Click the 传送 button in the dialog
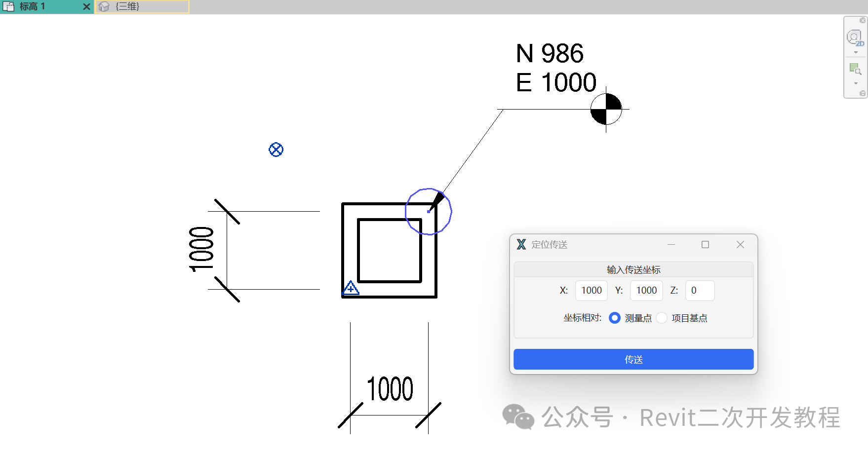Viewport: 868px width, 452px height. 633,359
